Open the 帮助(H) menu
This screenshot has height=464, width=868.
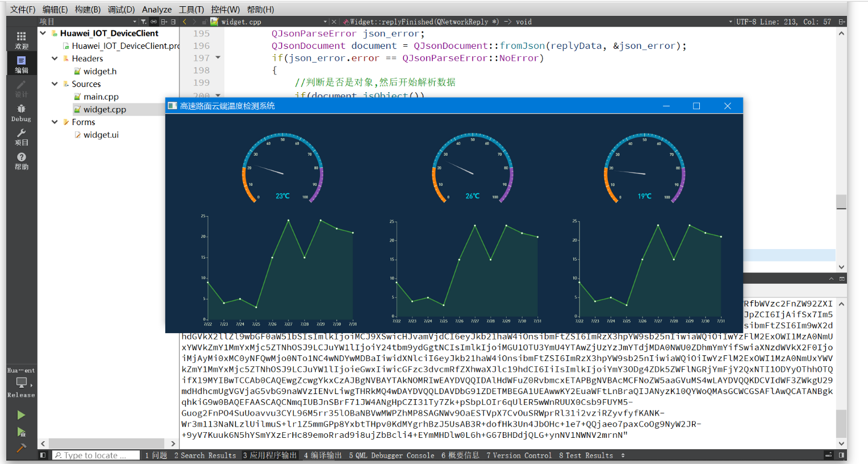pyautogui.click(x=261, y=10)
